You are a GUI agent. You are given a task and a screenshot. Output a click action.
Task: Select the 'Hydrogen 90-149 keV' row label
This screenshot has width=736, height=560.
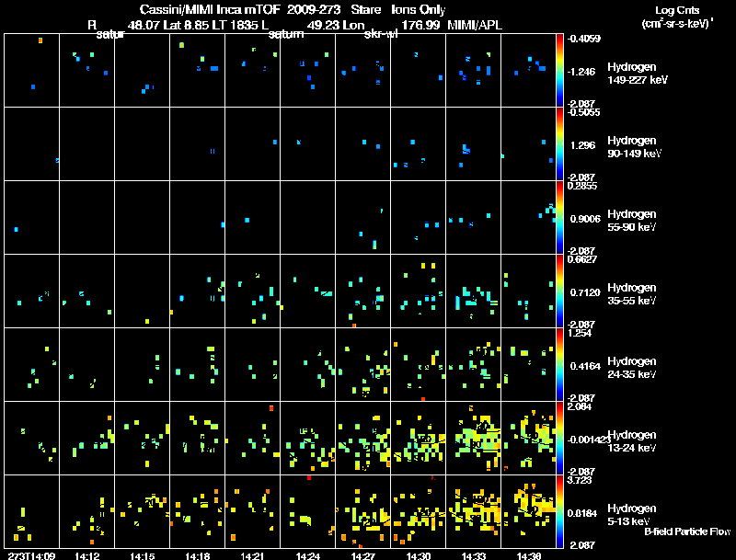634,147
